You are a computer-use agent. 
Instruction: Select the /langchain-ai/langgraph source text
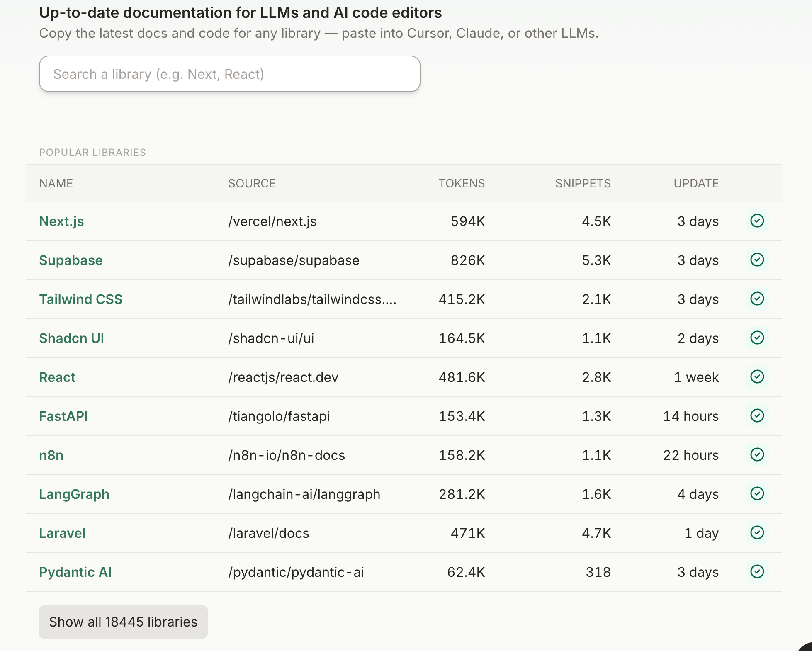point(304,494)
